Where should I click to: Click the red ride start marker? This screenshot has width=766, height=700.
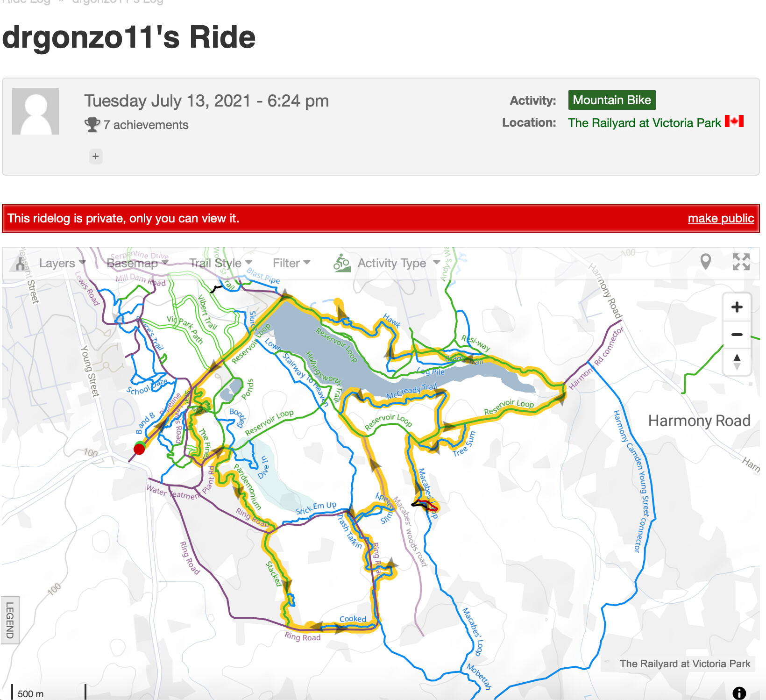(x=139, y=449)
